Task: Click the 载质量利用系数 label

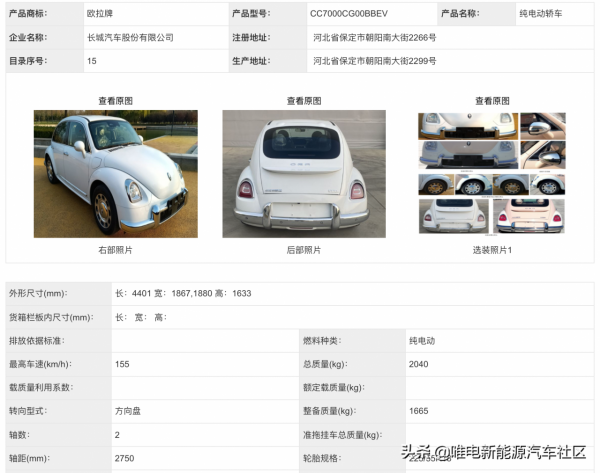Action: (41, 387)
